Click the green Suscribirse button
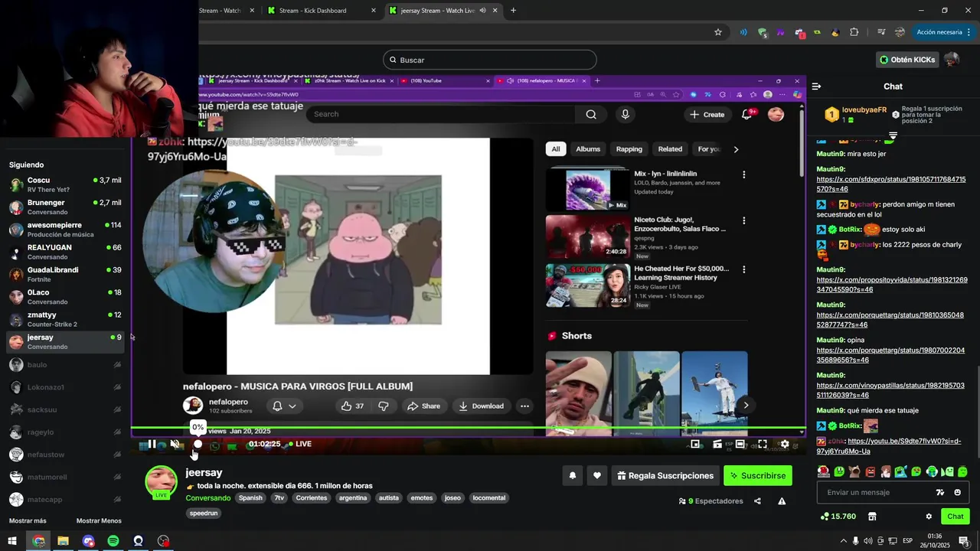Viewport: 980px width, 551px height. [758, 475]
